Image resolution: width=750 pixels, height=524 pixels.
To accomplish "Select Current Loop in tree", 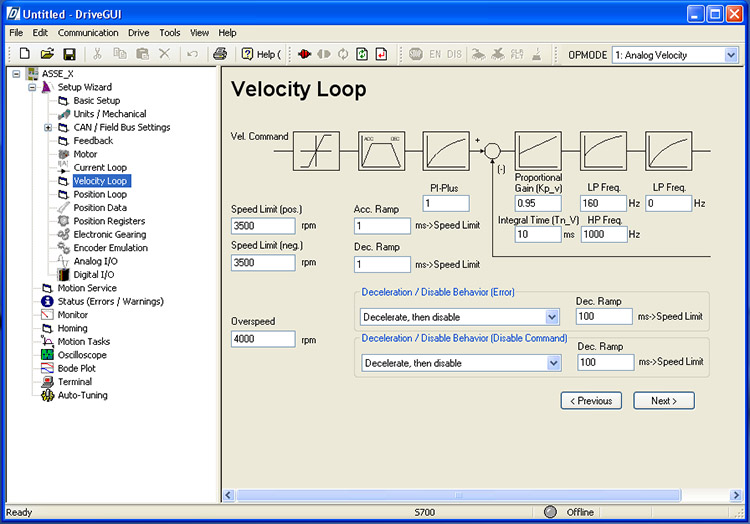I will click(100, 167).
